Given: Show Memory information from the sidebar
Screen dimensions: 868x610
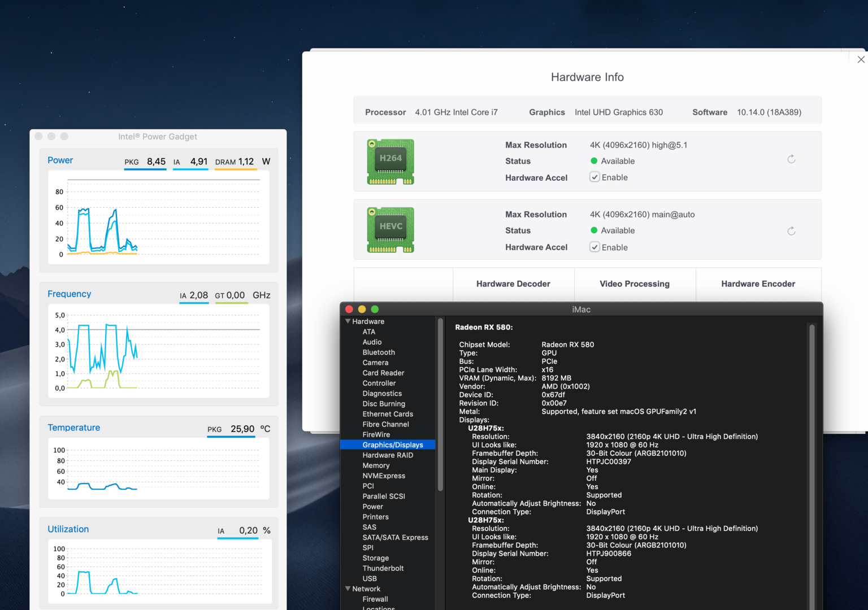Looking at the screenshot, I should (x=376, y=465).
